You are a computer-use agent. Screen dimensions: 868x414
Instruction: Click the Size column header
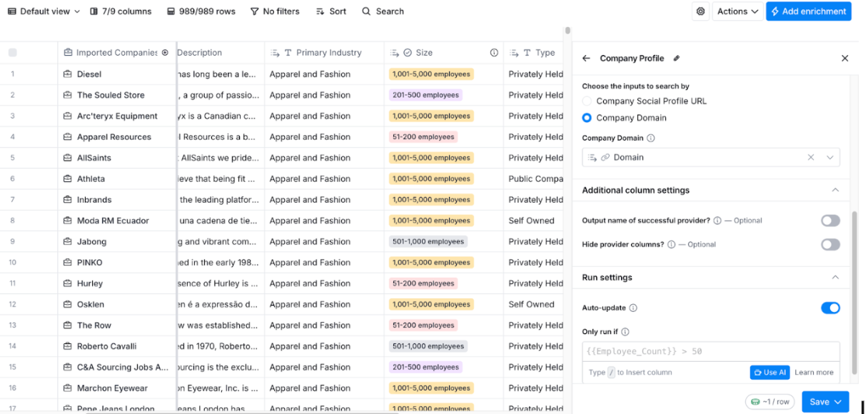click(443, 53)
